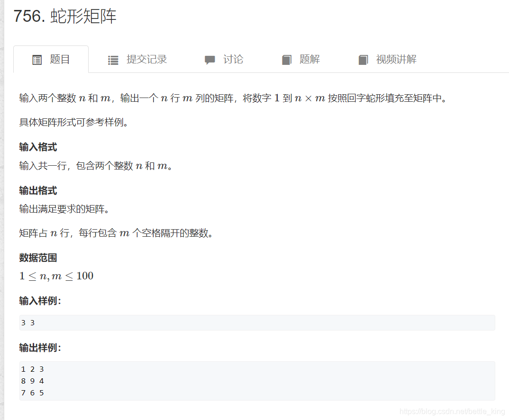Switch to the 题解 tab
This screenshot has height=420, width=509.
pos(301,59)
